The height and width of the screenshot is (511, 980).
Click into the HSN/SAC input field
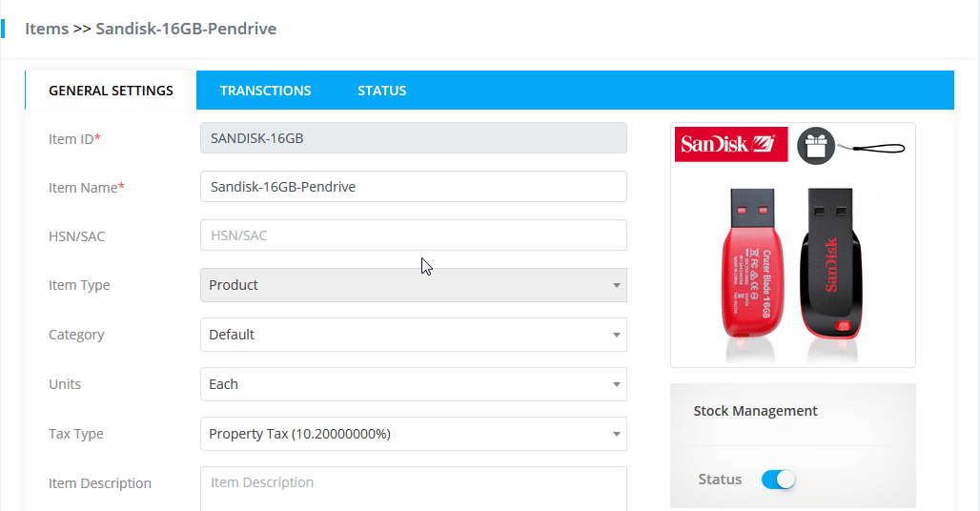point(413,235)
